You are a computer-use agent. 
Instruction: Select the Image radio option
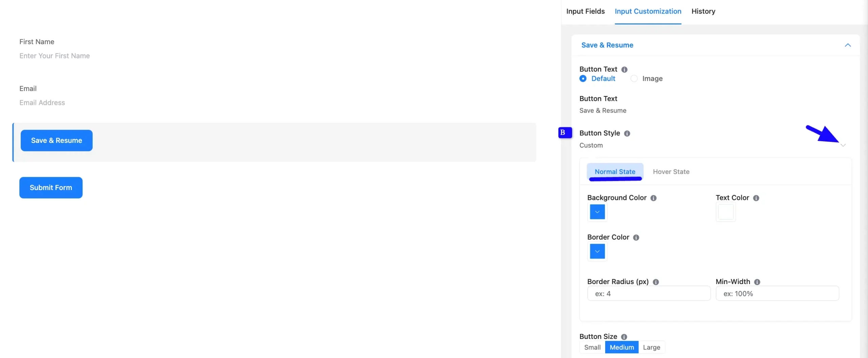[x=634, y=79]
